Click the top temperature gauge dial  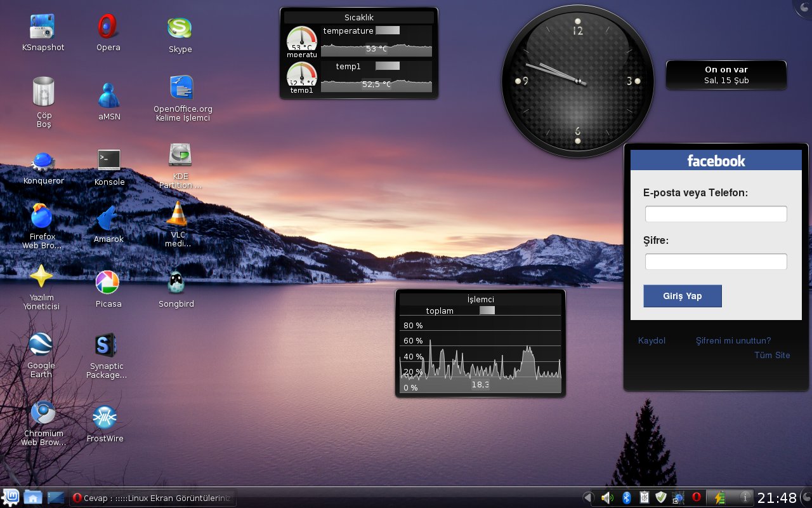tap(302, 39)
